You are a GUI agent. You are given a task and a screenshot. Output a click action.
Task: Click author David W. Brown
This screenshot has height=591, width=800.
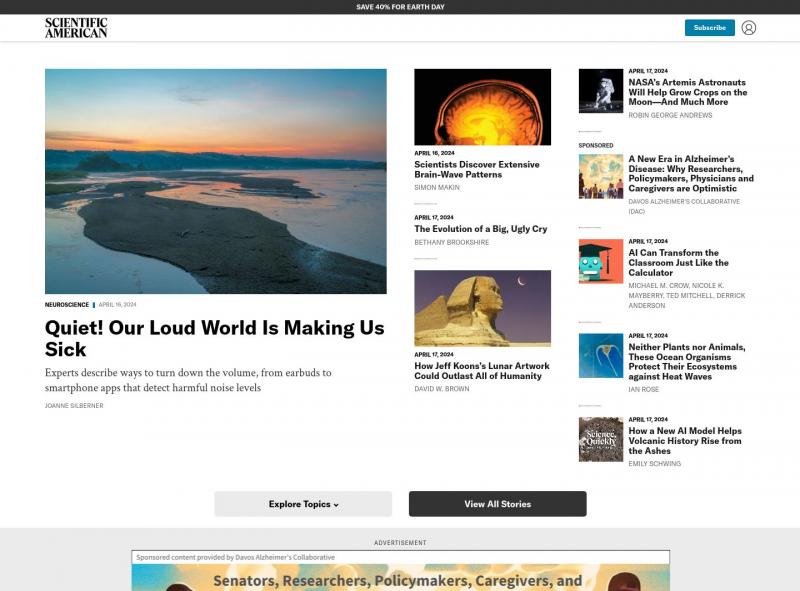[442, 389]
